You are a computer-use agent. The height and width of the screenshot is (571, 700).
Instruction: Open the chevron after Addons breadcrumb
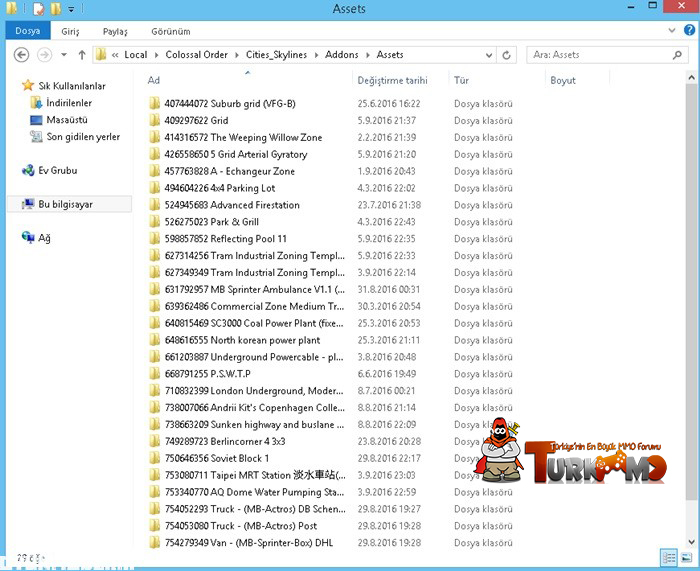click(368, 55)
